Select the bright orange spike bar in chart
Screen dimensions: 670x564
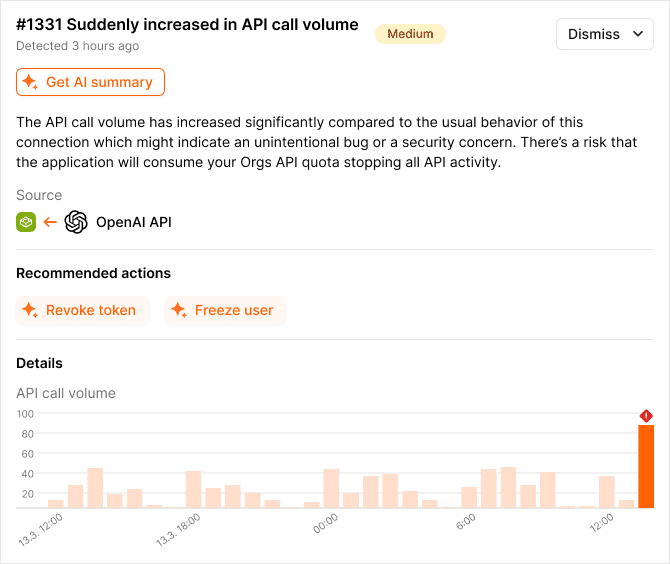(x=646, y=466)
